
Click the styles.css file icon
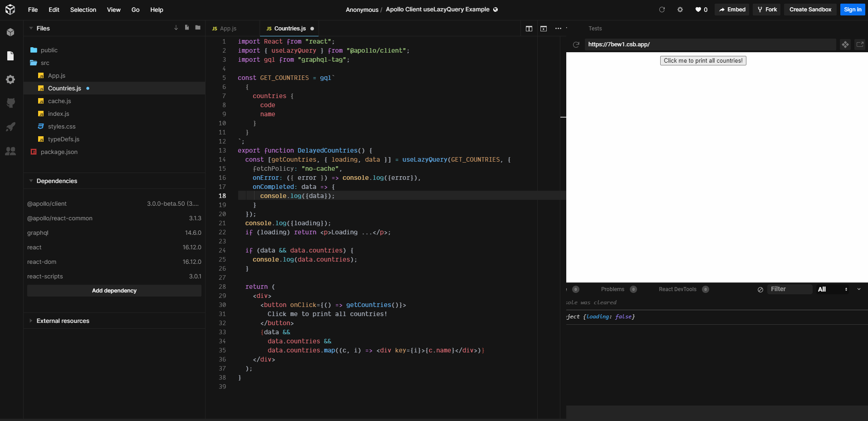point(41,126)
